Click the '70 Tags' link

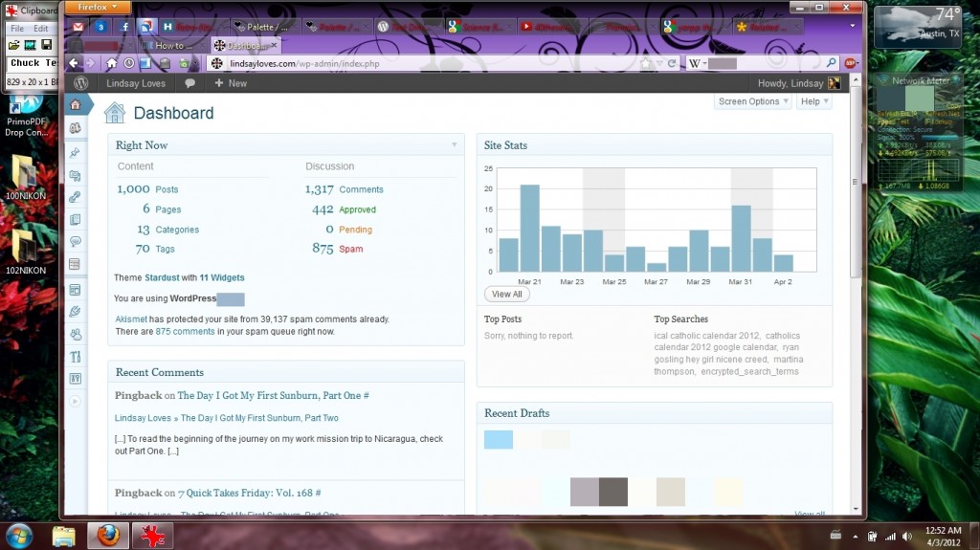[155, 249]
